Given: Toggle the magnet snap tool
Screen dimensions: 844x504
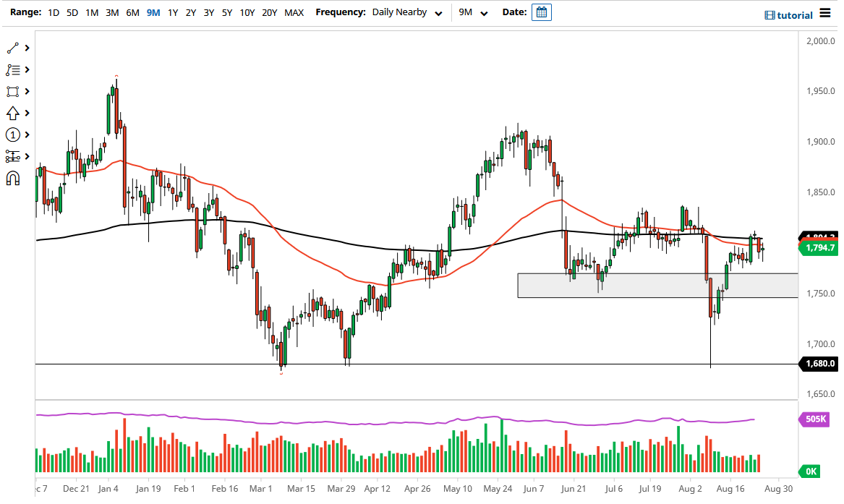Looking at the screenshot, I should pos(12,178).
